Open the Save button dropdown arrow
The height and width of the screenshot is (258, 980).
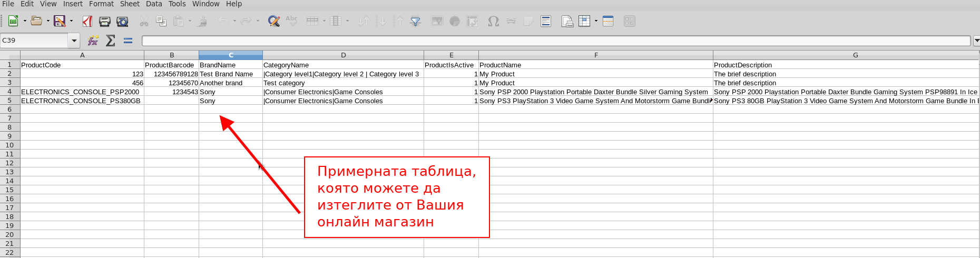pyautogui.click(x=71, y=21)
